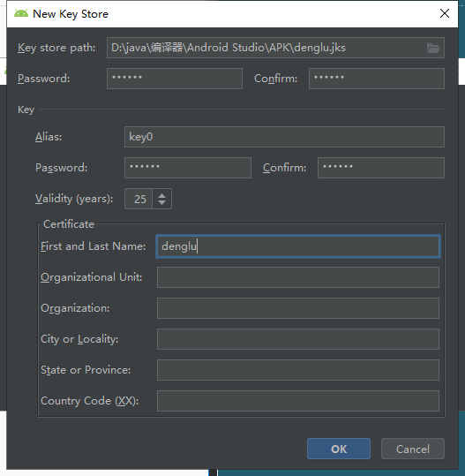
Task: Decrease validity years with down arrow
Action: coord(162,202)
